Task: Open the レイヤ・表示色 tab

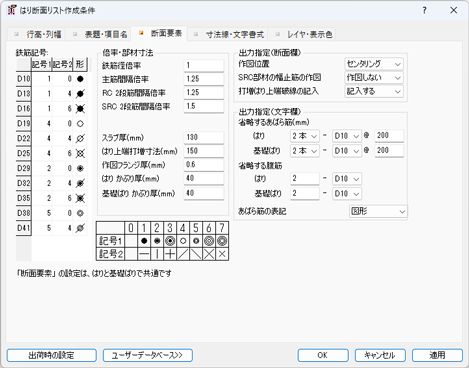Action: tap(302, 34)
